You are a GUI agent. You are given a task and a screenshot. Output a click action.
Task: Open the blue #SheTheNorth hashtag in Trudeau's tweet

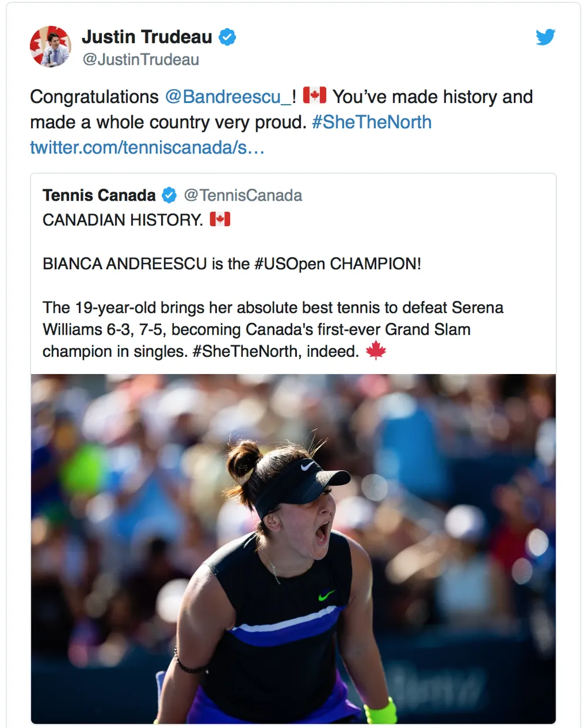click(372, 122)
